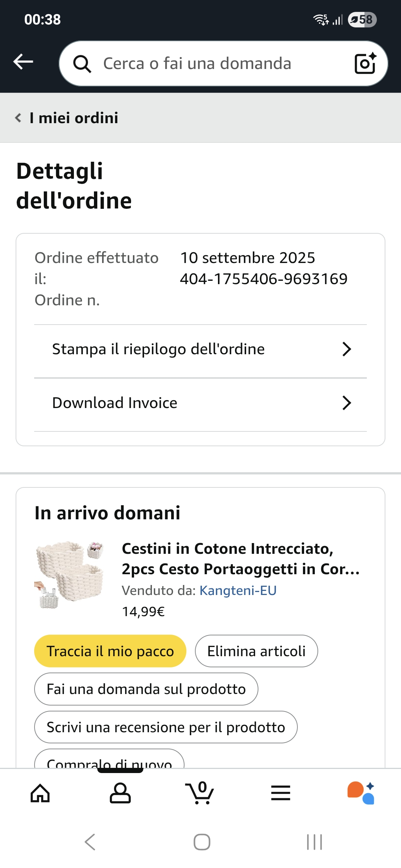
Task: Open Android recent apps
Action: (x=314, y=842)
